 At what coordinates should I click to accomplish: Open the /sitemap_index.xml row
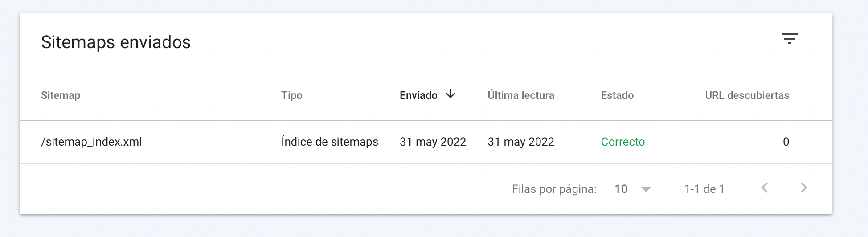point(426,142)
